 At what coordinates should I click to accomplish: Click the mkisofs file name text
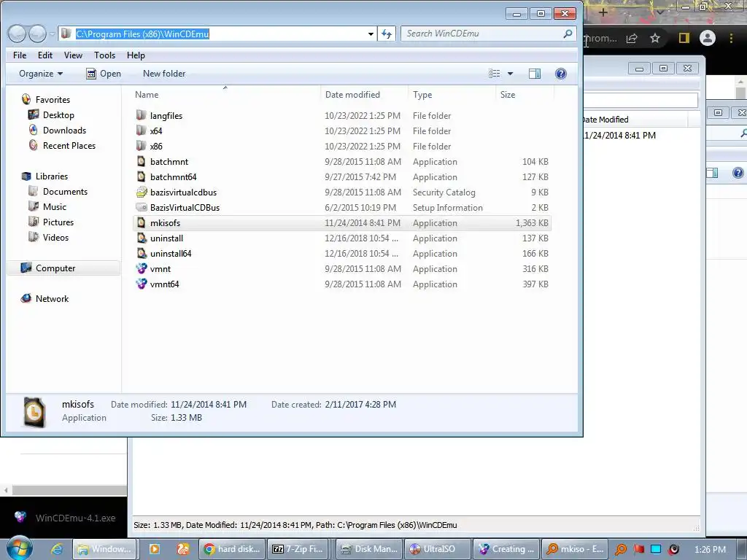166,223
